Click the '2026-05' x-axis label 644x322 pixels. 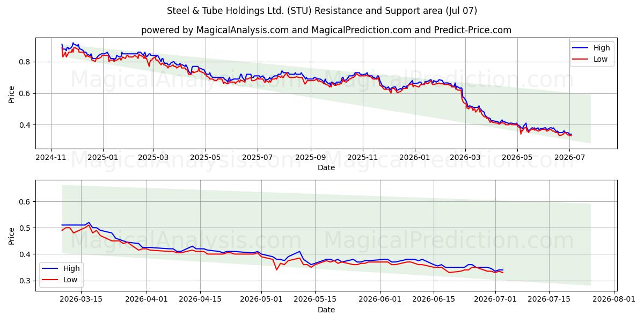tap(517, 158)
